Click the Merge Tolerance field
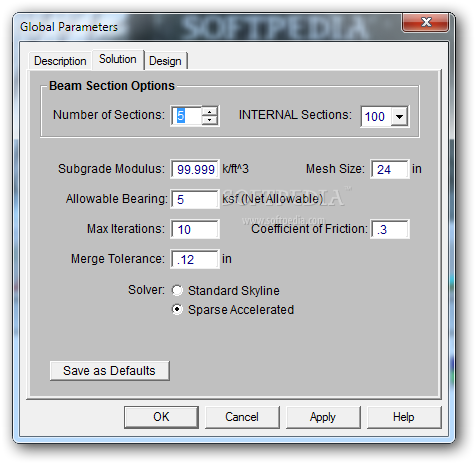The height and width of the screenshot is (464, 476). (x=195, y=259)
